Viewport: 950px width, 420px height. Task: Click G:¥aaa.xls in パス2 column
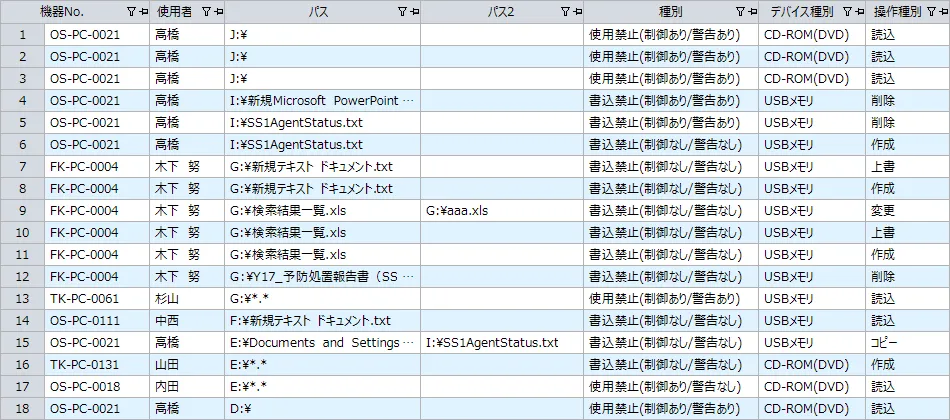tap(503, 210)
